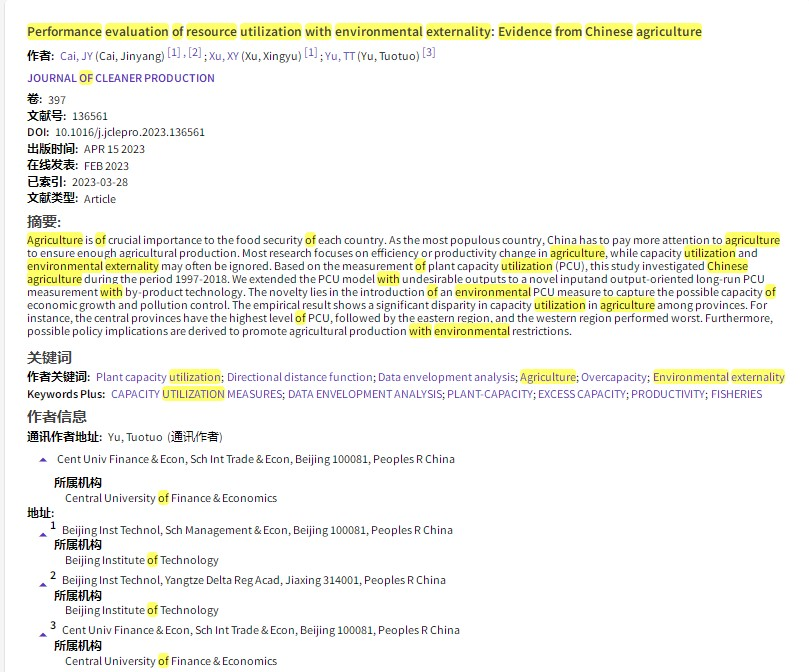Open Keywords Plus CAPACITY UTILIZATION MEASURES

point(196,394)
